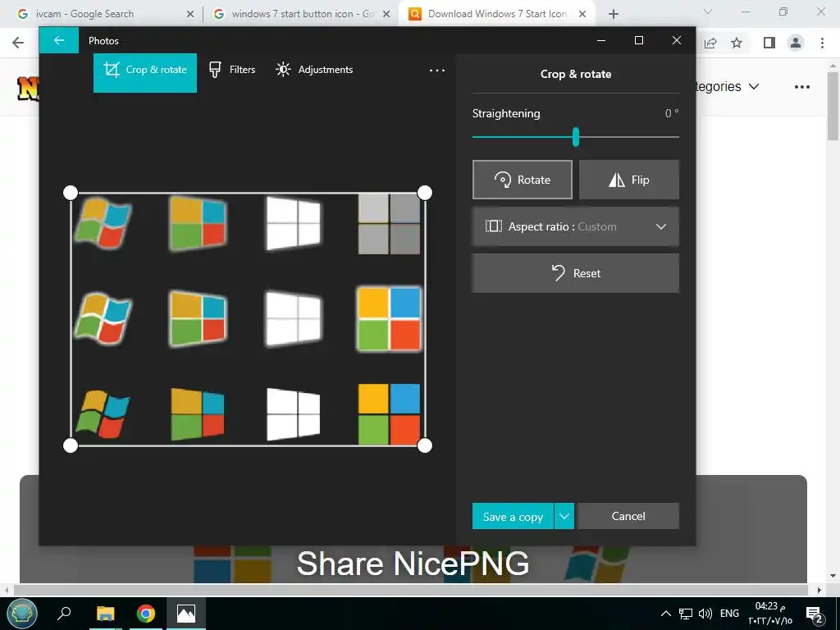
Task: Open the Save a copy dropdown arrow
Action: pos(564,516)
